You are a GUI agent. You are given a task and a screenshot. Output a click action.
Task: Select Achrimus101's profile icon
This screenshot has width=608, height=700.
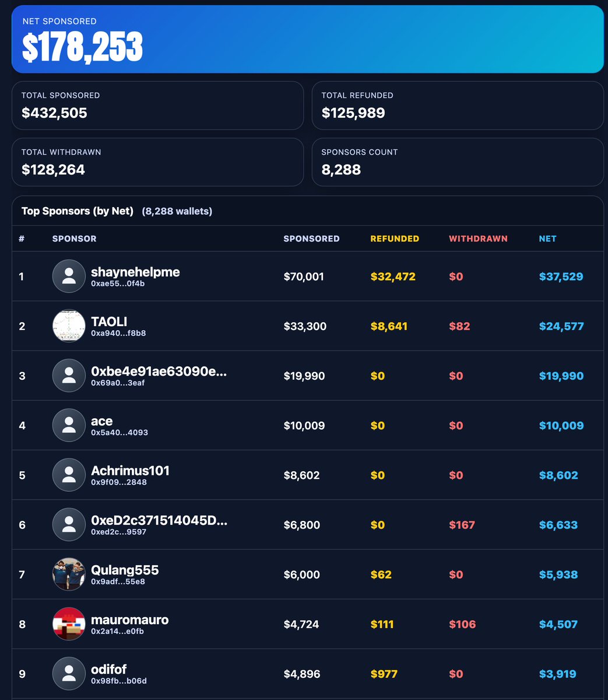(x=69, y=475)
